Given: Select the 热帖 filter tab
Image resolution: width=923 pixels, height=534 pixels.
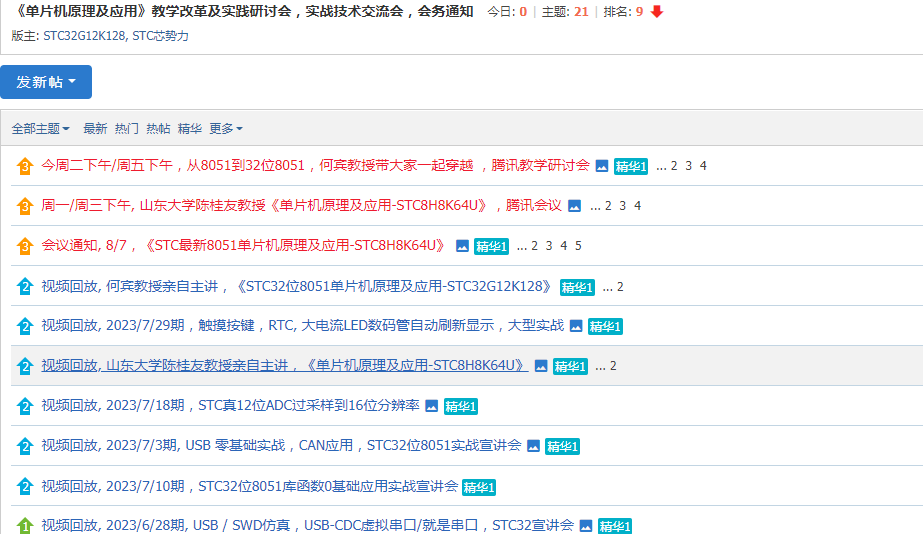Looking at the screenshot, I should [x=158, y=128].
